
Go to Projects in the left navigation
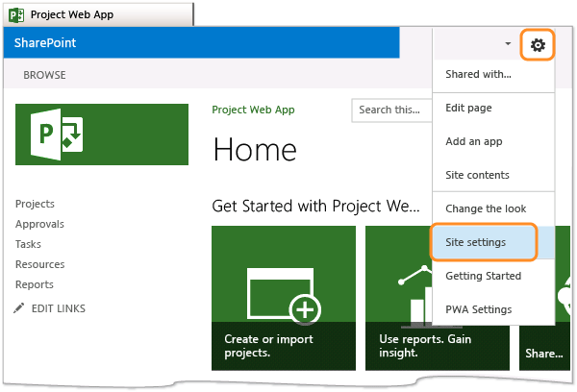(x=35, y=204)
